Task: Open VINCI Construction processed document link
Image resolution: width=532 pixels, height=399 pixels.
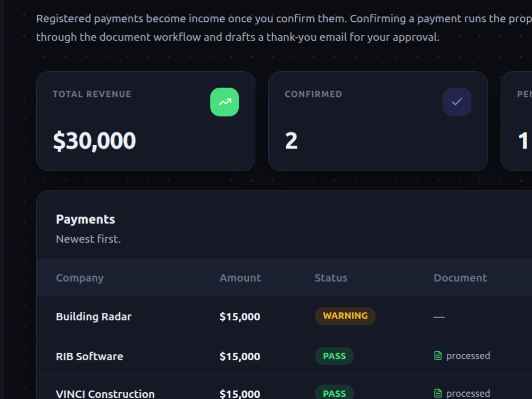Action: (x=462, y=393)
